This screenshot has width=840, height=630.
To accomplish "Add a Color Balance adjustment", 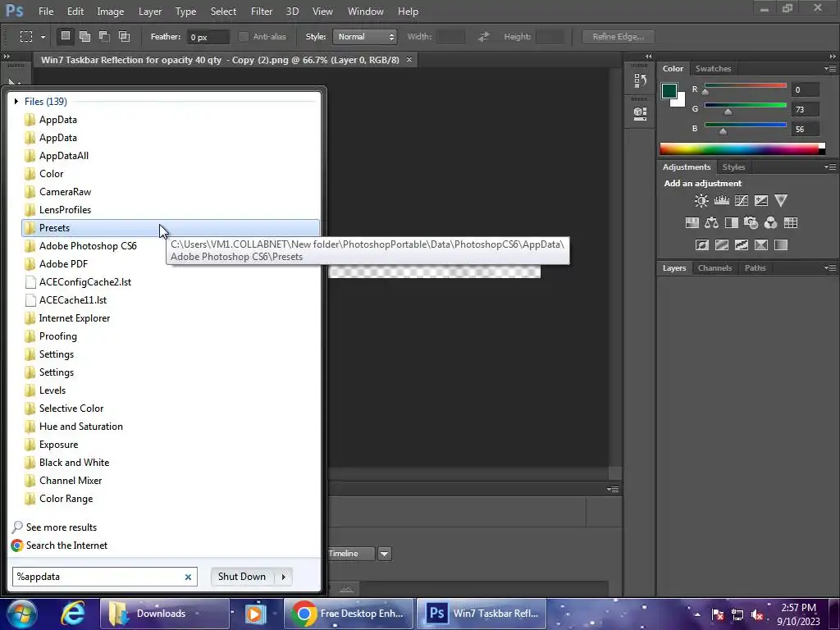I will click(x=711, y=223).
